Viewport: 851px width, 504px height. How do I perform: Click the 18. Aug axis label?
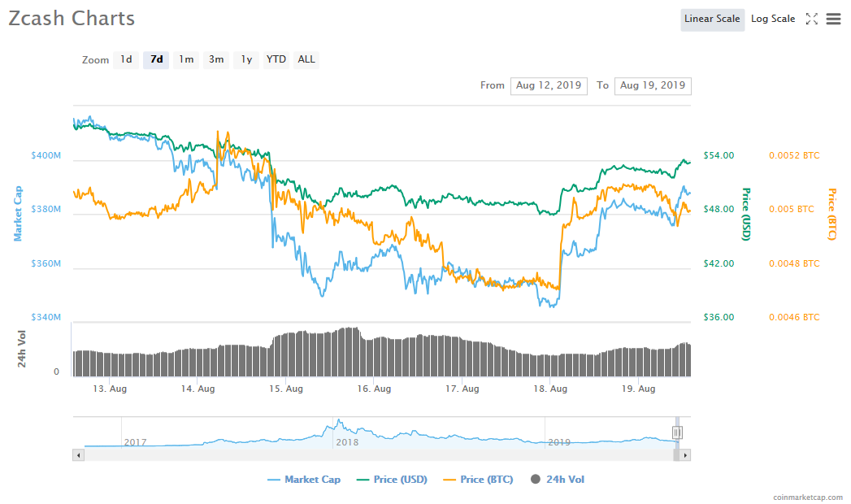click(x=550, y=389)
